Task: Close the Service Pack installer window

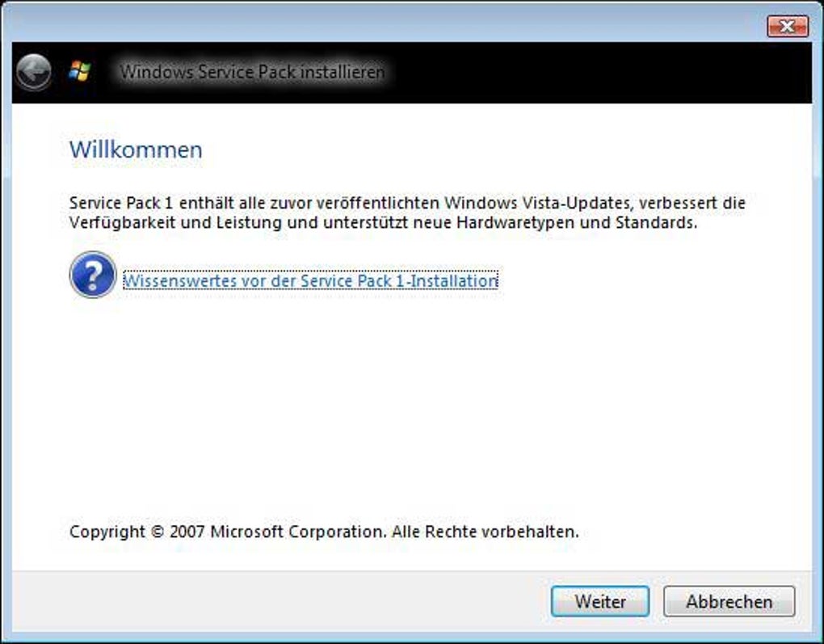Action: (x=787, y=27)
